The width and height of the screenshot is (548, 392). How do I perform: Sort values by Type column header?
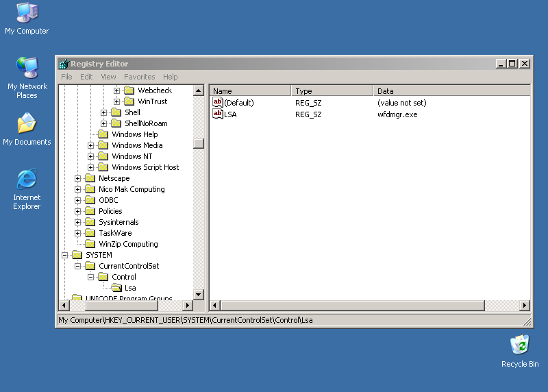pos(332,91)
